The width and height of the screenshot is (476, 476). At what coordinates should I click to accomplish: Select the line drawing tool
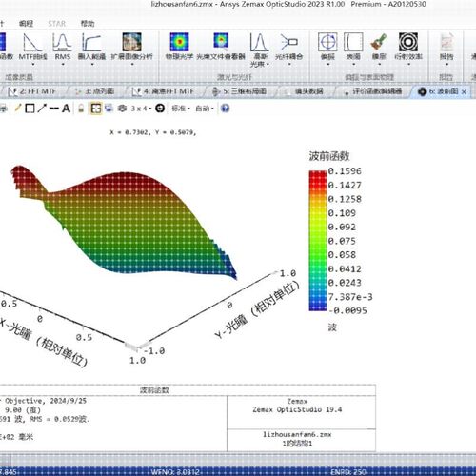[x=54, y=109]
